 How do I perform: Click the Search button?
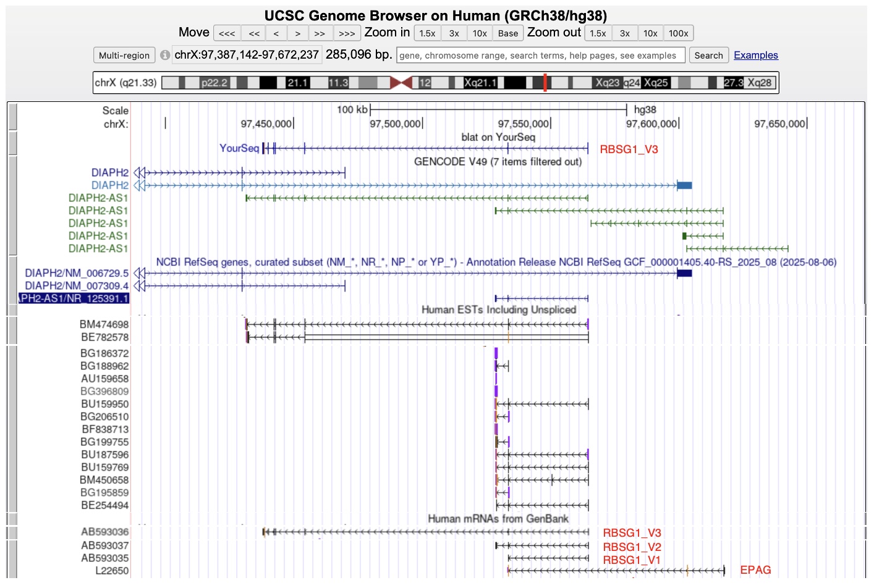(708, 55)
